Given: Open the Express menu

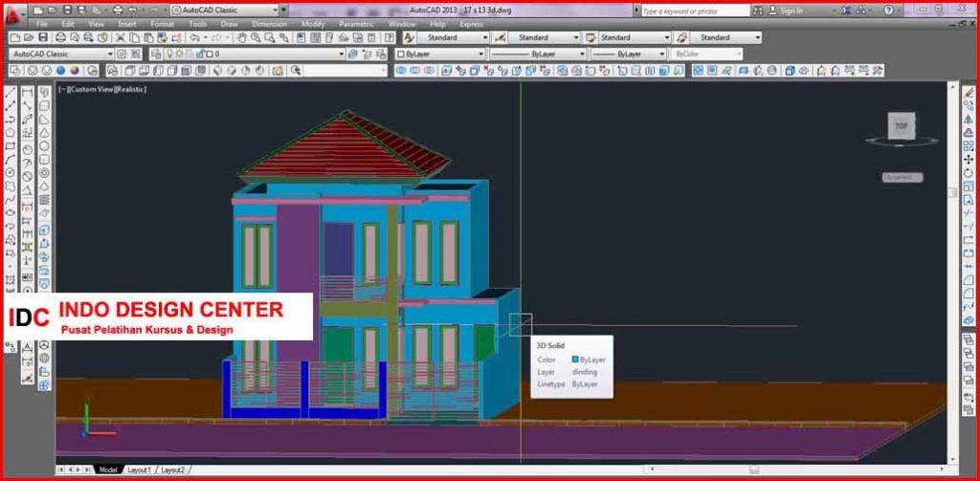Looking at the screenshot, I should coord(471,24).
